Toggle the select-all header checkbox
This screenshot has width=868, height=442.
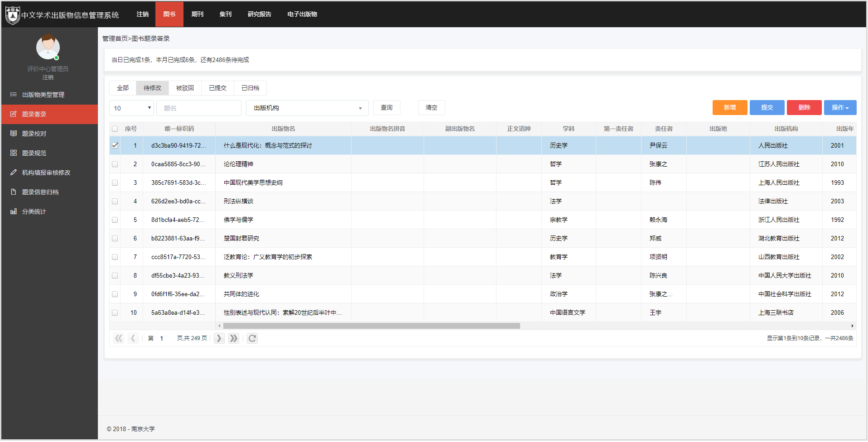click(x=115, y=129)
